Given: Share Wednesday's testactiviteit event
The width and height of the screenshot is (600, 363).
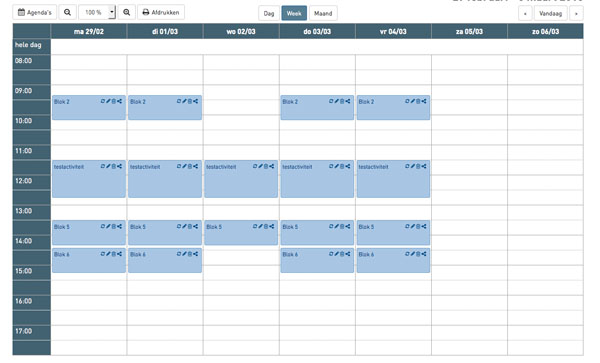Looking at the screenshot, I should (x=272, y=166).
